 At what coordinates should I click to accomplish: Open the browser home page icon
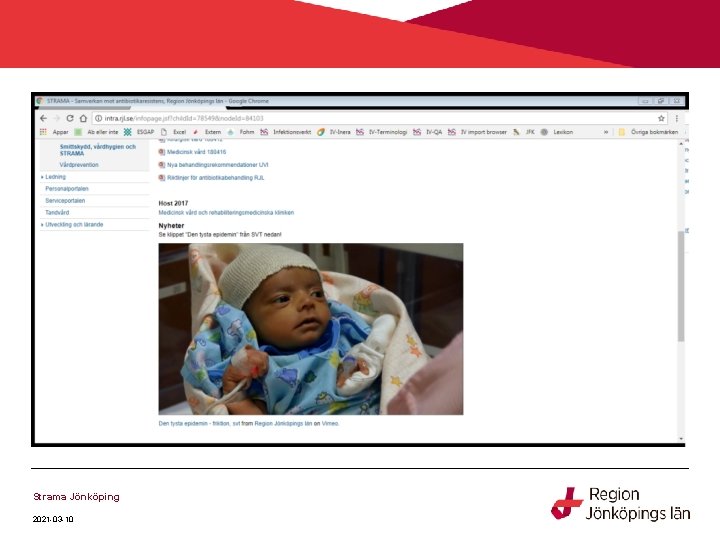(83, 118)
